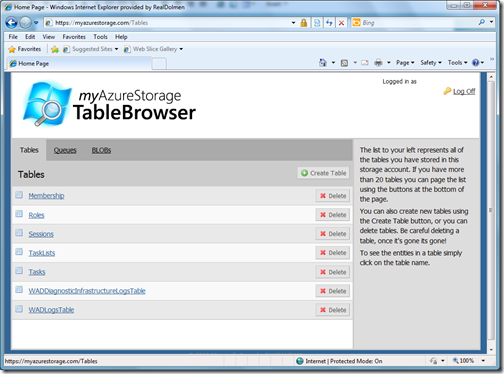The height and width of the screenshot is (374, 504).
Task: Click the Favorites star button
Action: click(x=25, y=49)
